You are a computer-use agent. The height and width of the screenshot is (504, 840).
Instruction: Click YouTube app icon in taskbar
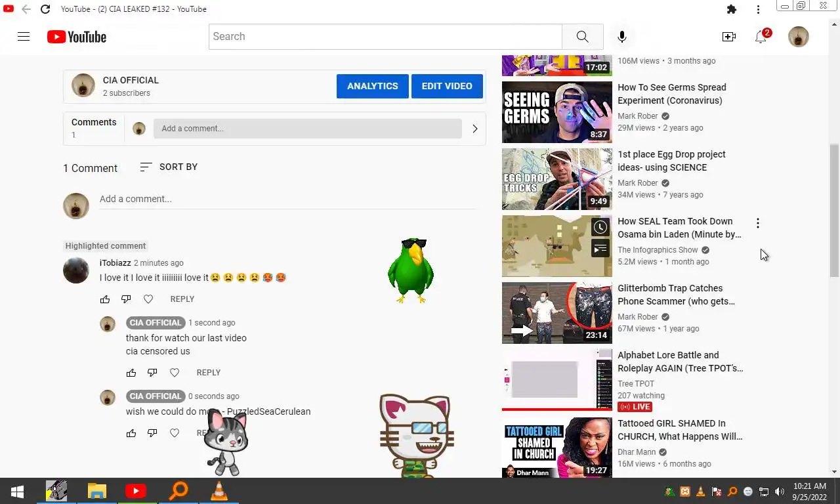(136, 492)
